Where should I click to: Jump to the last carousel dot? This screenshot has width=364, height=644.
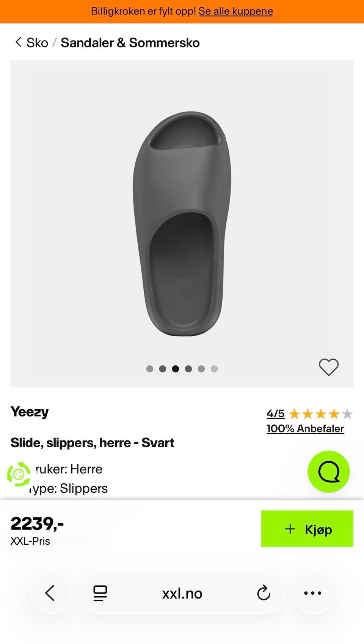[x=214, y=369]
